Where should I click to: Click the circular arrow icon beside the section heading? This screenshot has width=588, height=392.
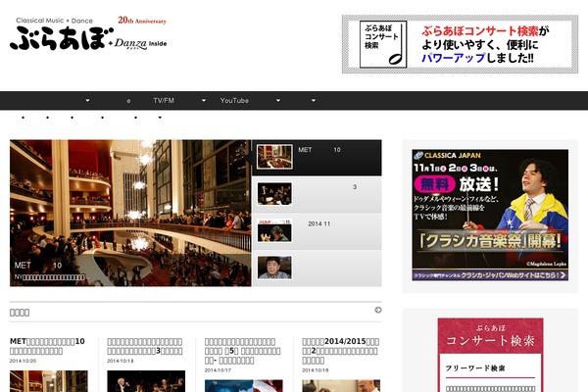[x=378, y=310]
